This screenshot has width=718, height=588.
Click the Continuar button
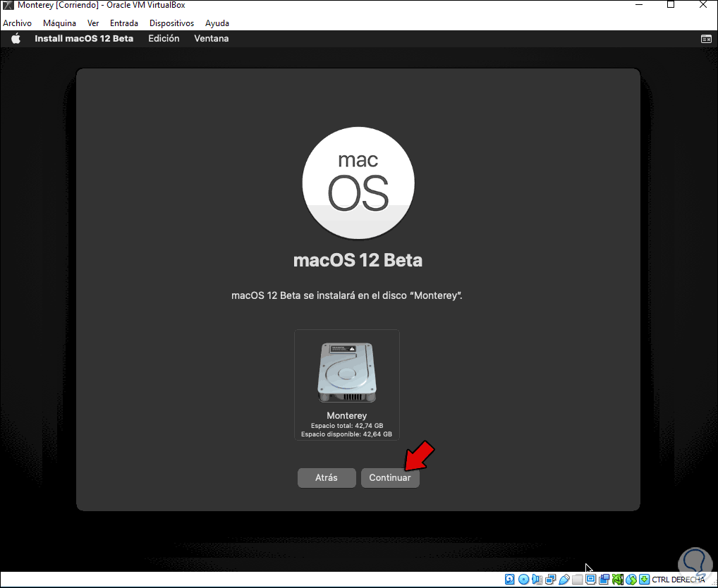click(390, 478)
